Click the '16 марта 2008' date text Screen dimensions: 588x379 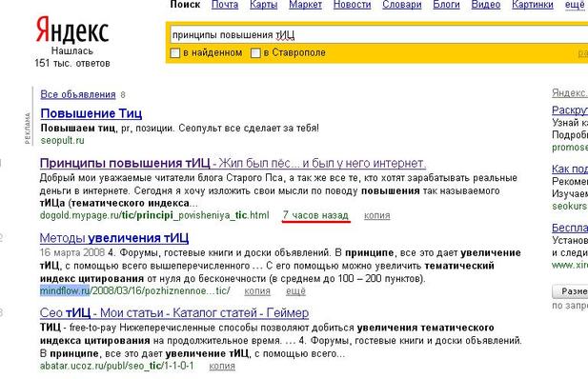click(72, 252)
